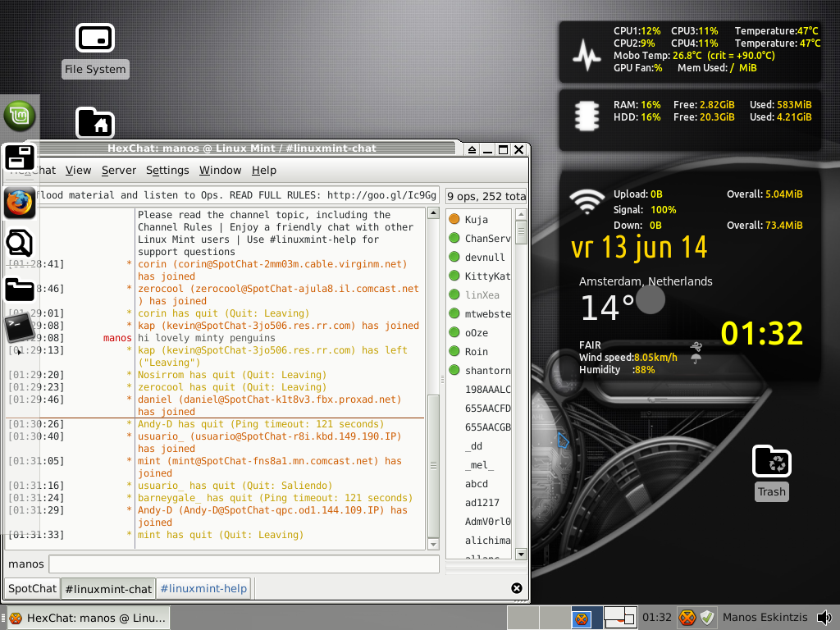Screen dimensions: 840x630
Task: Launch Firefox from the dock
Action: [20, 203]
